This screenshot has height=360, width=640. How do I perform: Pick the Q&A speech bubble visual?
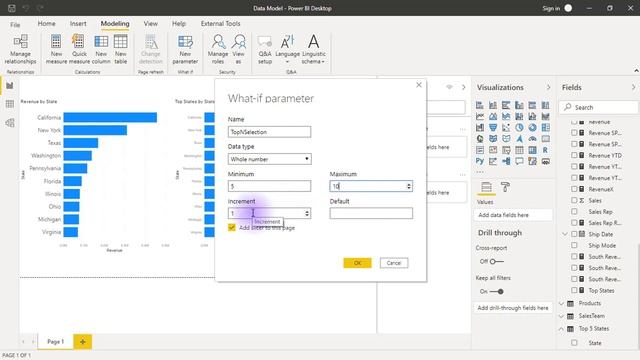[x=519, y=161]
